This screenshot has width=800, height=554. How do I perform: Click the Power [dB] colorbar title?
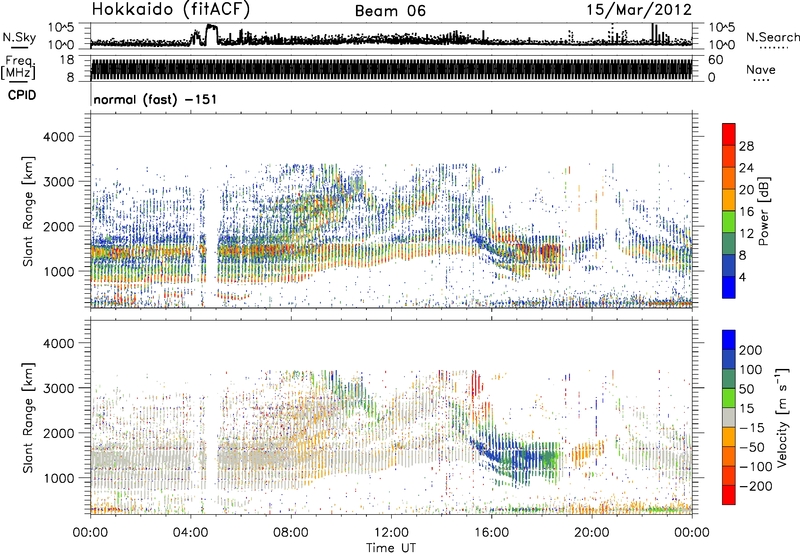(763, 211)
